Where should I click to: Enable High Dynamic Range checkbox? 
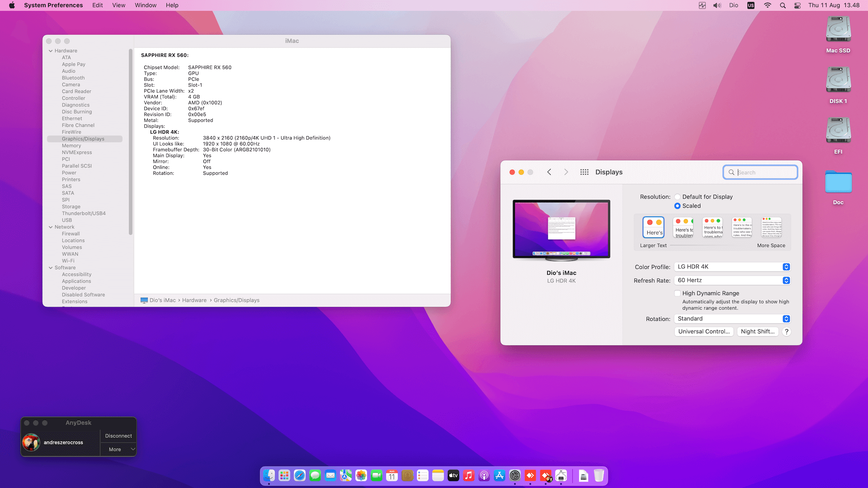[x=677, y=293]
